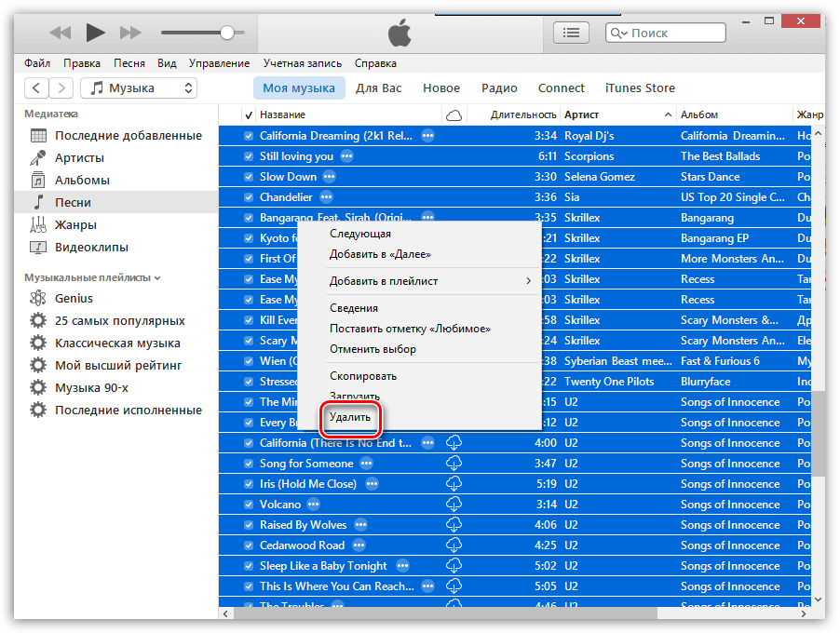The width and height of the screenshot is (840, 633).
Task: Skip back with the previous track button
Action: click(x=60, y=34)
